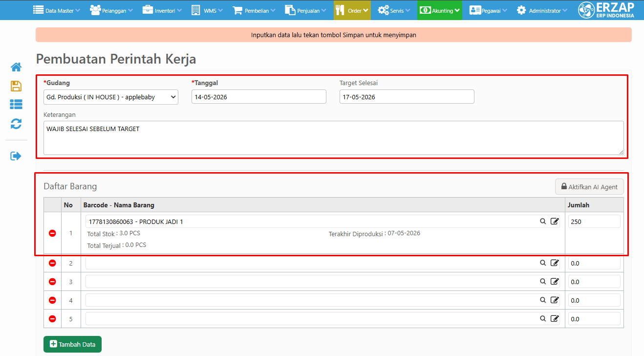Click the Jumlah field in row 3
Viewport: 644px width, 356px height.
594,282
